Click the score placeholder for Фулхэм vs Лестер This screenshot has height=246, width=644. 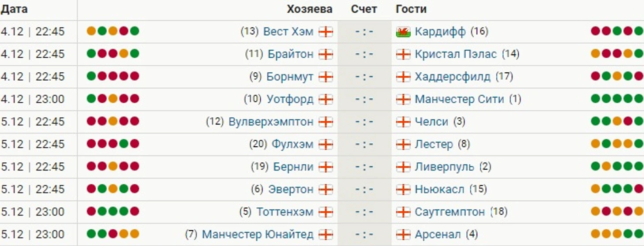point(365,144)
